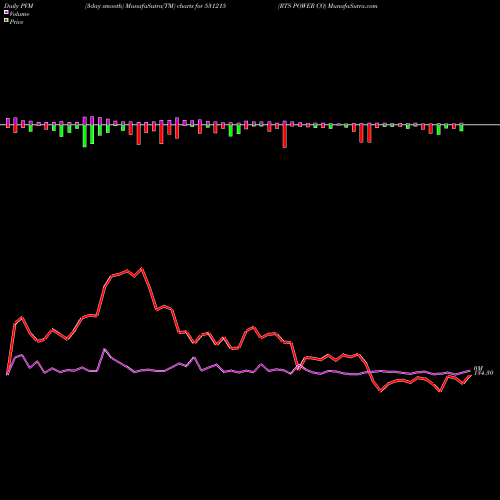This screenshot has height=500, width=500.
Task: Click the RTS POWER CO MunafaSutra.com heading
Action: click(x=328, y=6)
